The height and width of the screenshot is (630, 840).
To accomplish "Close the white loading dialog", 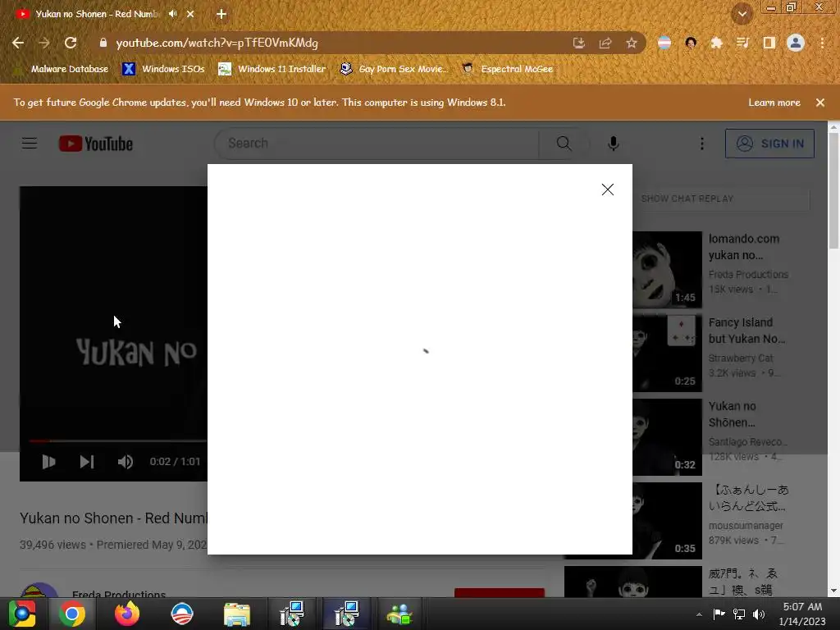I will [x=608, y=189].
